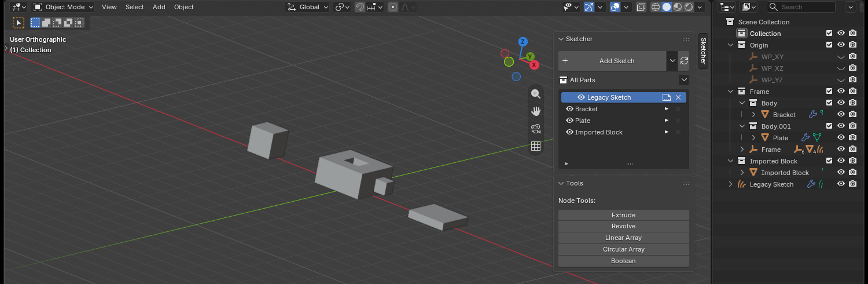Viewport: 868px width, 284px height.
Task: Click the Extrude node tool button
Action: tap(624, 215)
